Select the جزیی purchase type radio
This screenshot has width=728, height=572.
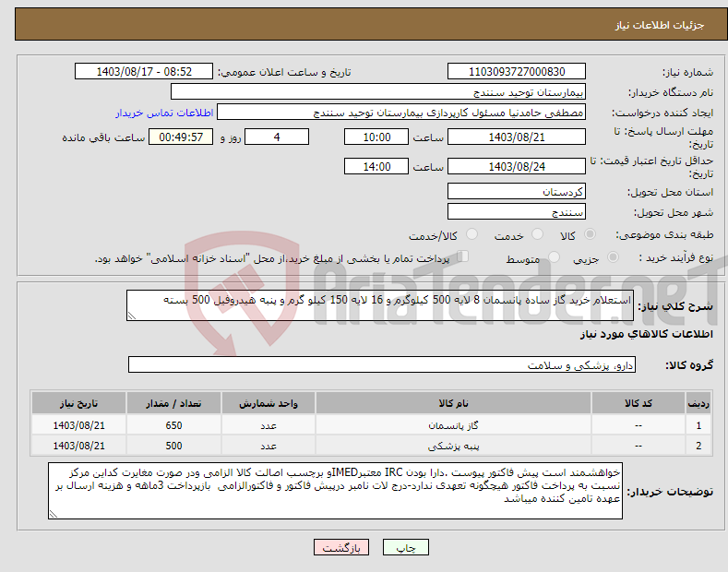point(613,256)
